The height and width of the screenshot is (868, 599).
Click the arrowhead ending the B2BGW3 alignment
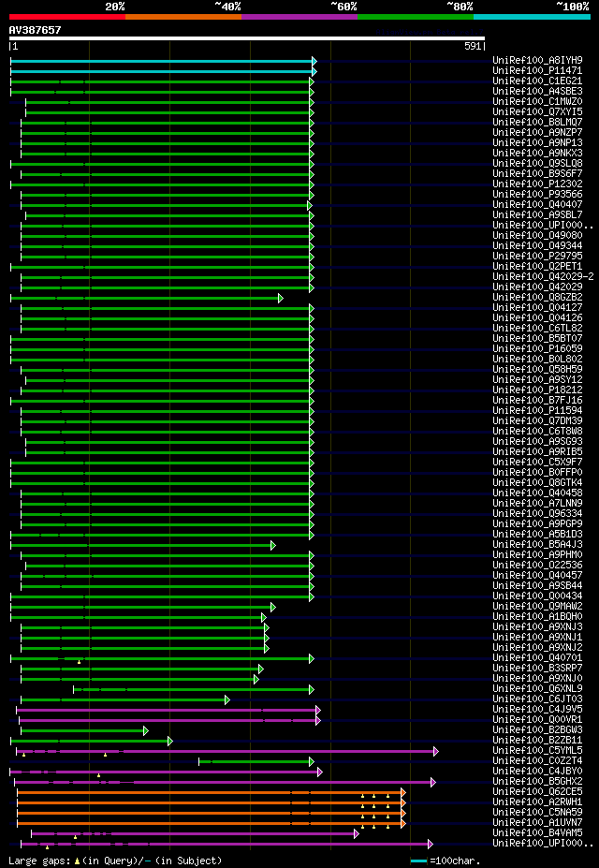(x=146, y=731)
